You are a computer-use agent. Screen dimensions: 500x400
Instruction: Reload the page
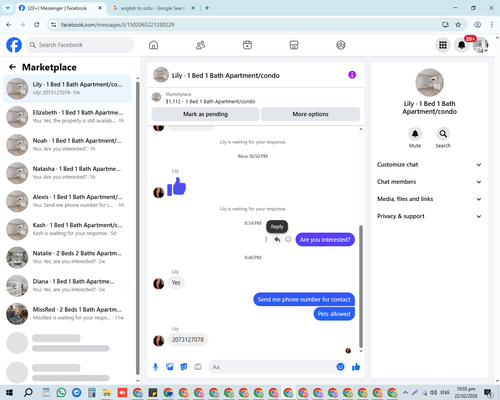click(x=37, y=25)
